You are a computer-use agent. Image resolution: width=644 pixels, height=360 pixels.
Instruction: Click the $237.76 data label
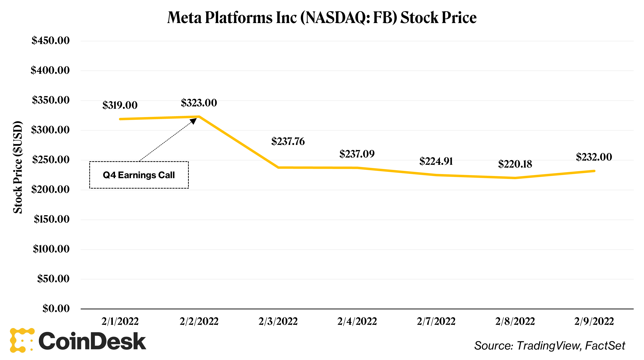(288, 141)
